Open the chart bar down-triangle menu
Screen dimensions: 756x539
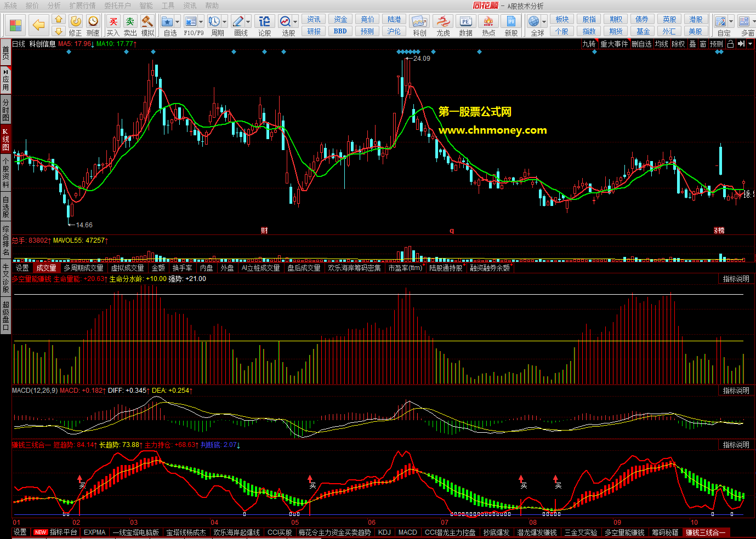pyautogui.click(x=751, y=44)
